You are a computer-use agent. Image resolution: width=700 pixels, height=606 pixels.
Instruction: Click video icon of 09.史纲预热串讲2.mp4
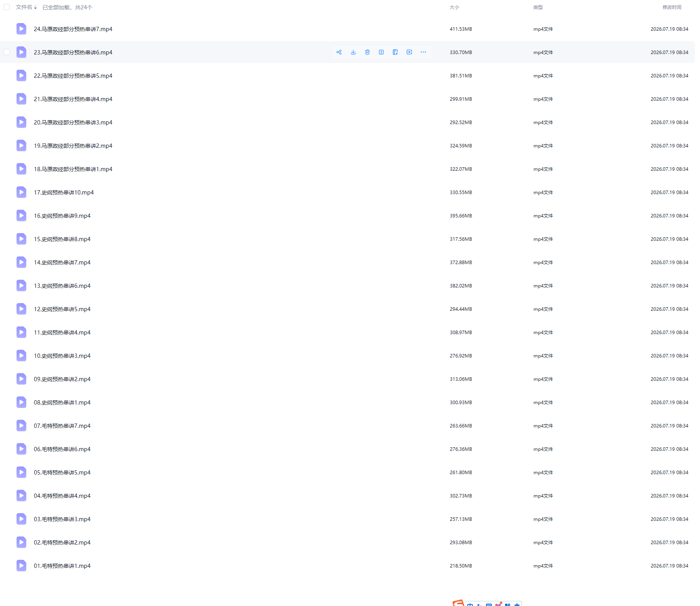[x=21, y=379]
